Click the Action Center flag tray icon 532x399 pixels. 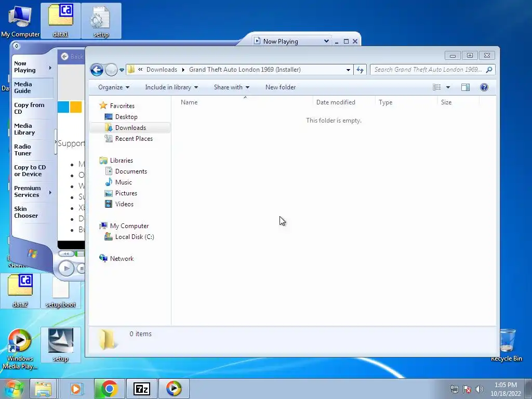click(x=467, y=389)
